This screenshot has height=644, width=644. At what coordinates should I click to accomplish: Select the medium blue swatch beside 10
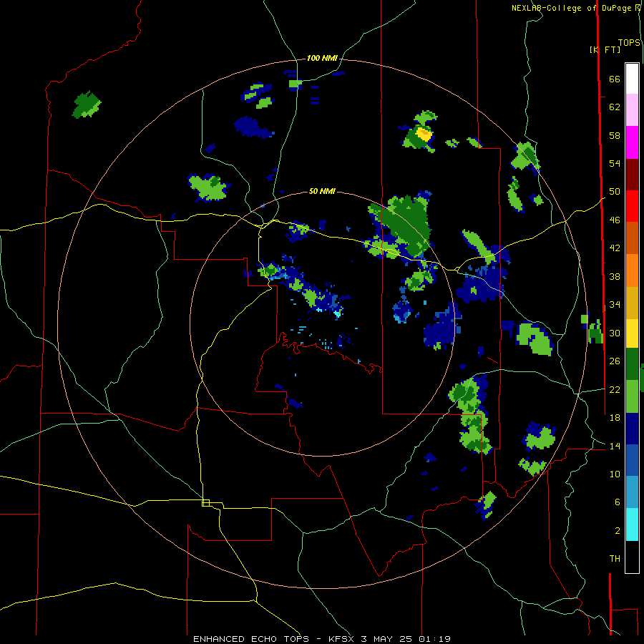(x=632, y=460)
